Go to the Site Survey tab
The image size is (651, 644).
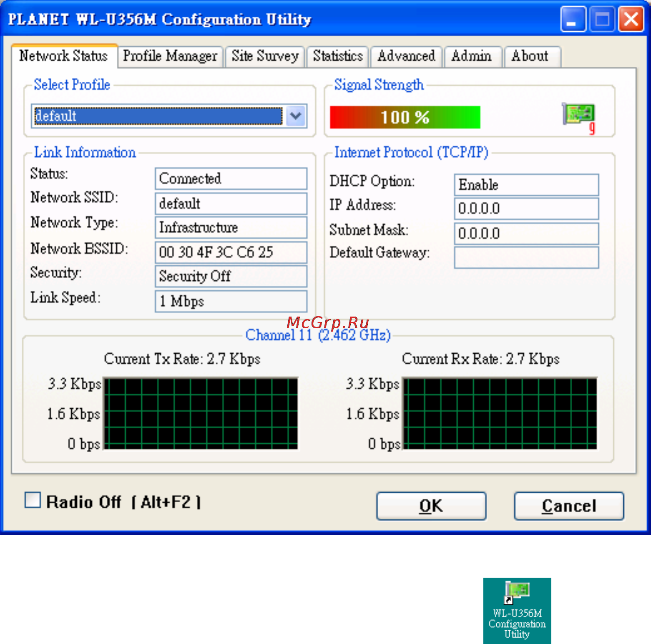[x=265, y=56]
